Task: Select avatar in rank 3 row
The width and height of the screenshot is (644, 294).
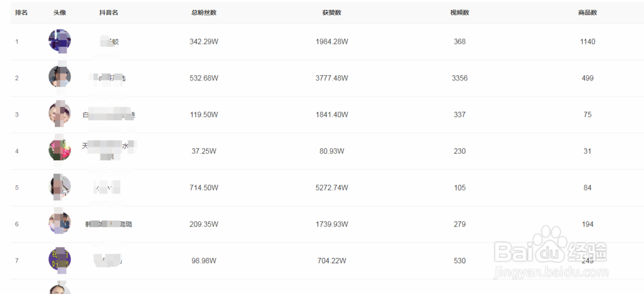Action: [x=59, y=113]
